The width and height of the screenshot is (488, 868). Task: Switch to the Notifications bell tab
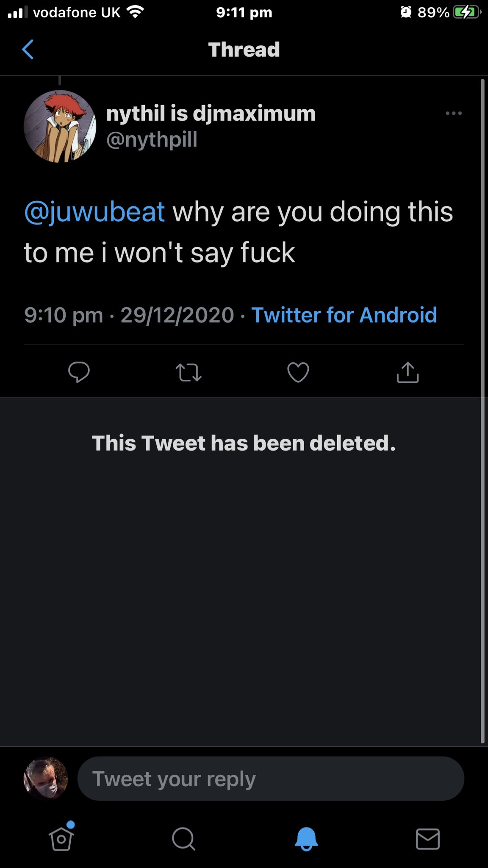coord(306,839)
